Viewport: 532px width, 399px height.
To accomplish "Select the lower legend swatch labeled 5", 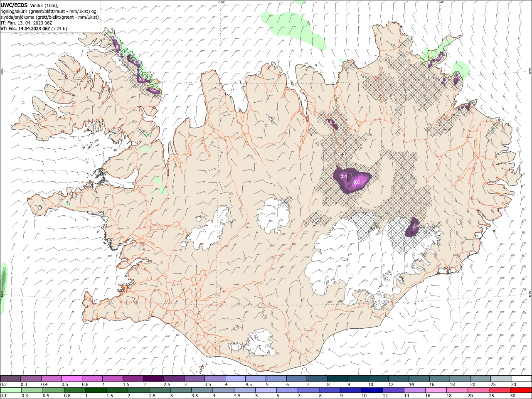I will (266, 390).
